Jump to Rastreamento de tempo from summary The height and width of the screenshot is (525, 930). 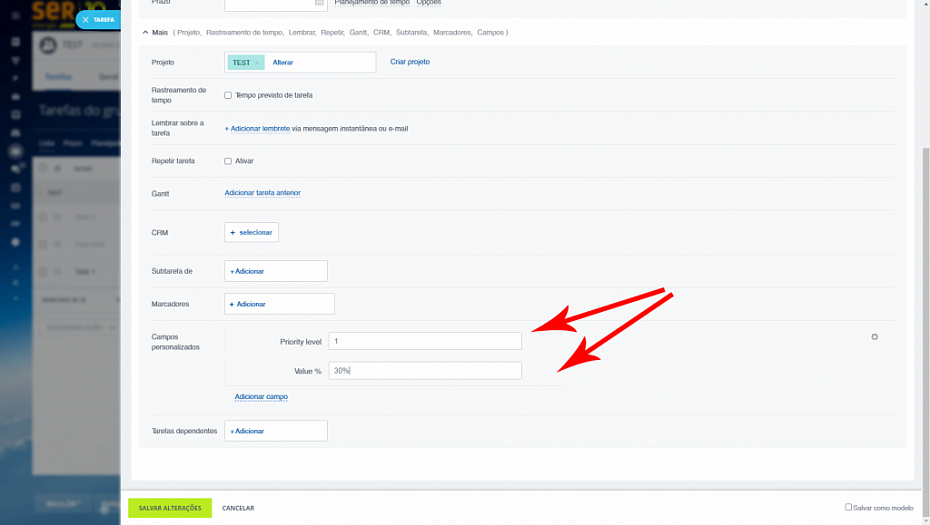click(x=244, y=33)
